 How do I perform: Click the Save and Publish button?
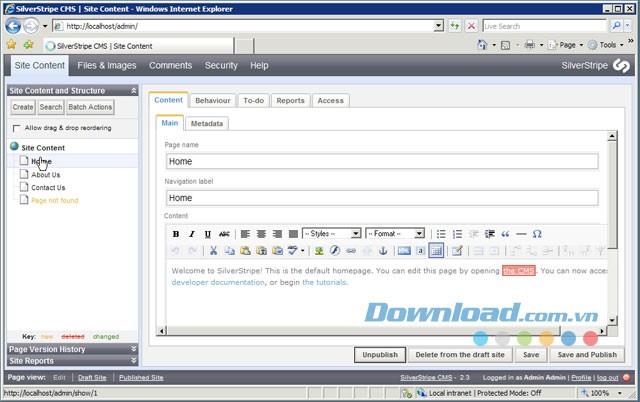click(587, 355)
